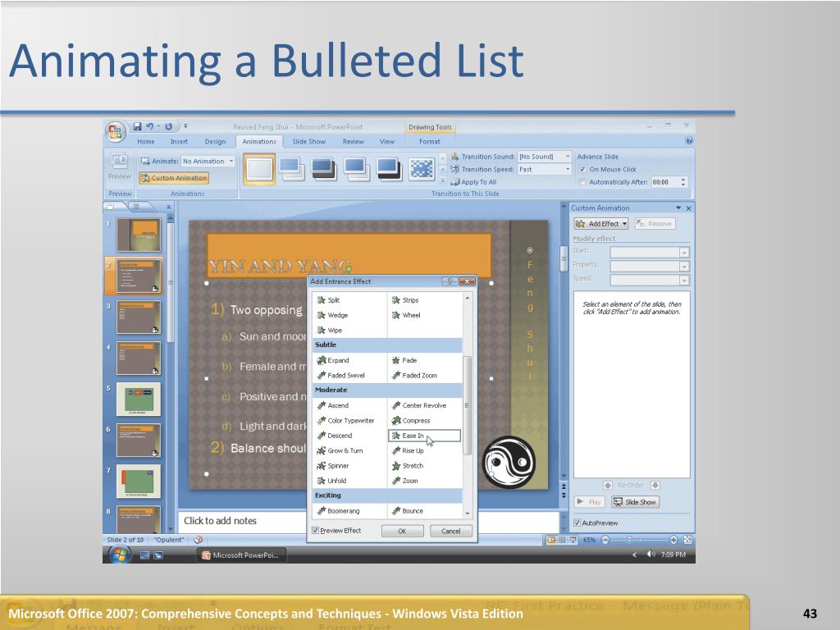Open Transition Sound dropdown

coord(568,157)
